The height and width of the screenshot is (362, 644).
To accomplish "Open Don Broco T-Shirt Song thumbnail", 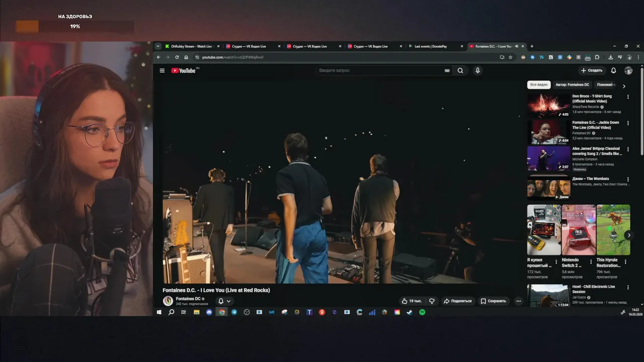I will click(x=548, y=105).
